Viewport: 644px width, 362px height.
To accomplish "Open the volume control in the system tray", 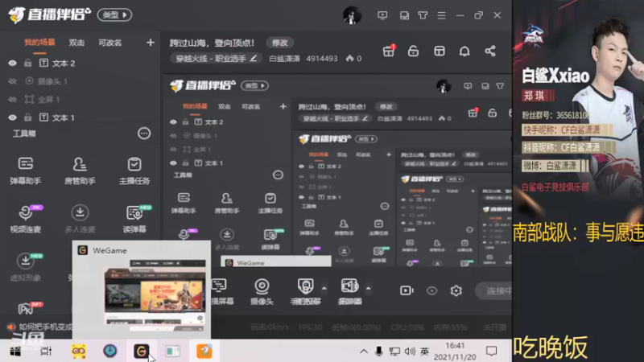I will tap(410, 352).
